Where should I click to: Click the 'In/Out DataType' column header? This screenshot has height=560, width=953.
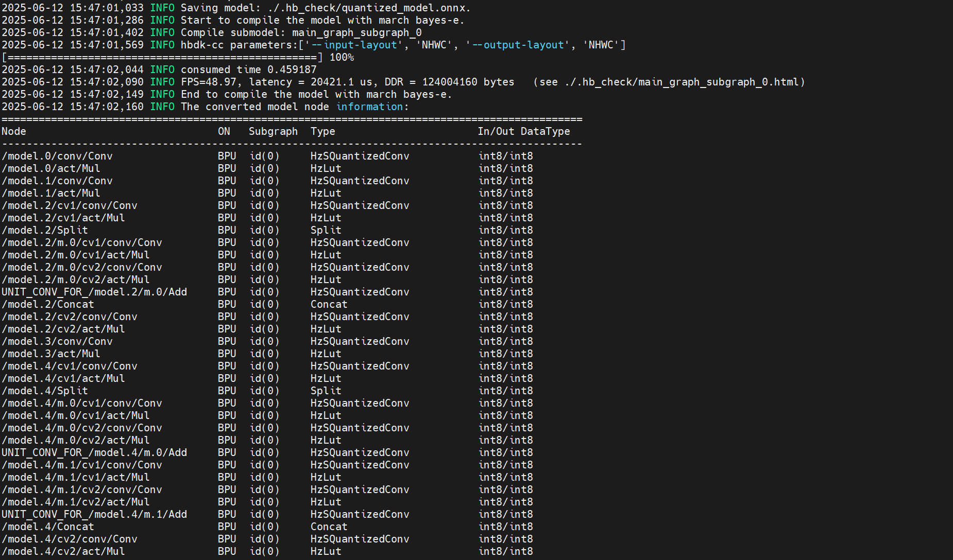tap(524, 131)
